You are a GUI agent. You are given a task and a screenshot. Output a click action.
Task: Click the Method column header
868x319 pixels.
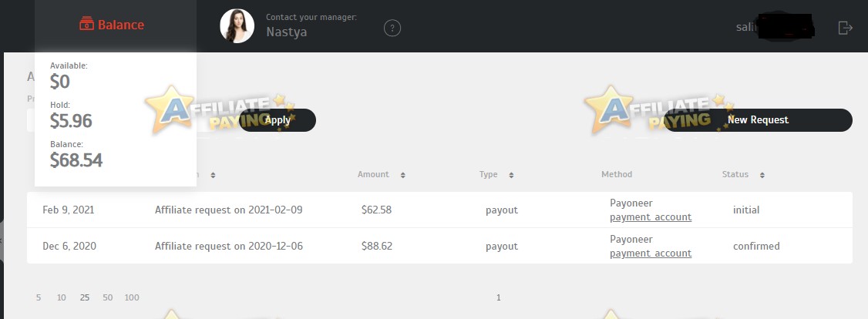click(617, 174)
